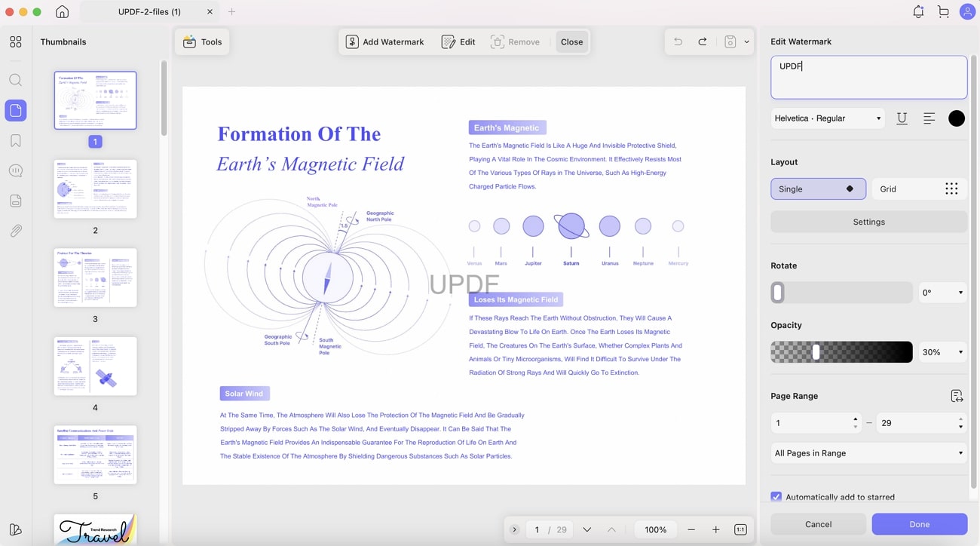Select page 4 thumbnail

click(95, 366)
